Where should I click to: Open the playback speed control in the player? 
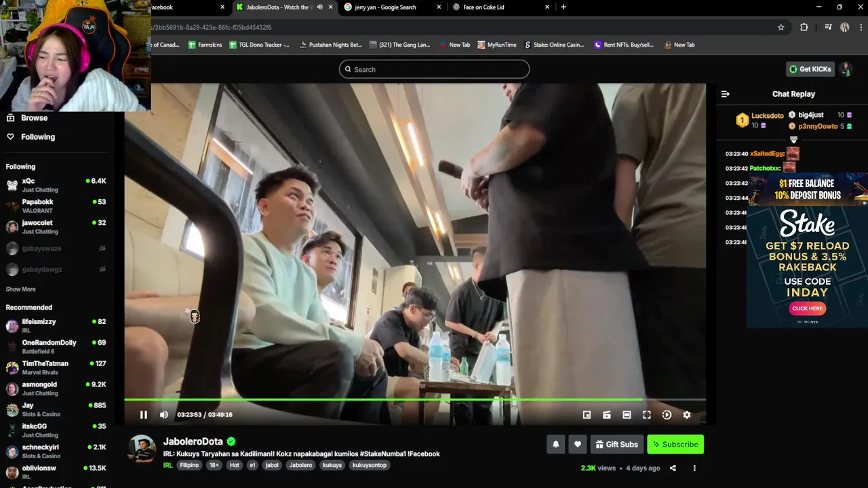tap(667, 415)
